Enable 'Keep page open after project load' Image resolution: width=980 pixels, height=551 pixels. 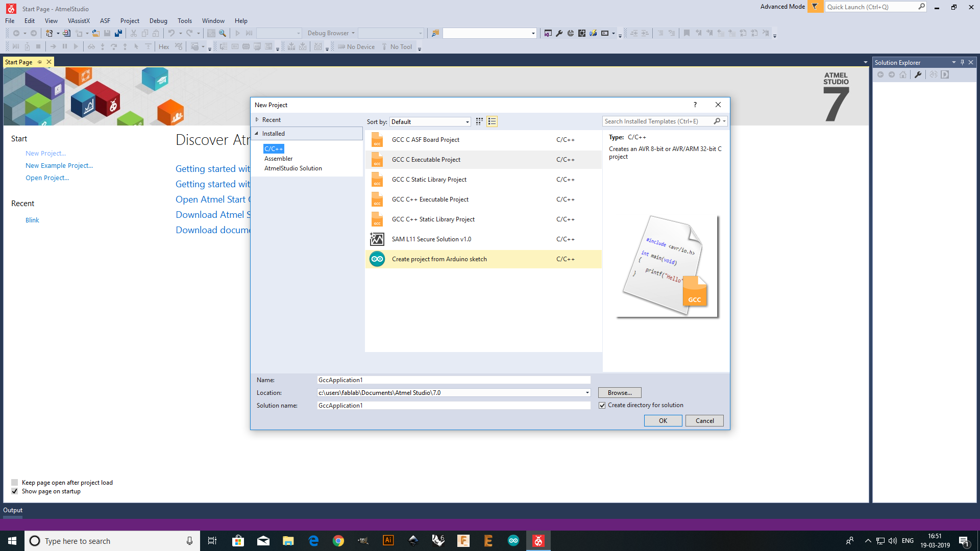15,483
